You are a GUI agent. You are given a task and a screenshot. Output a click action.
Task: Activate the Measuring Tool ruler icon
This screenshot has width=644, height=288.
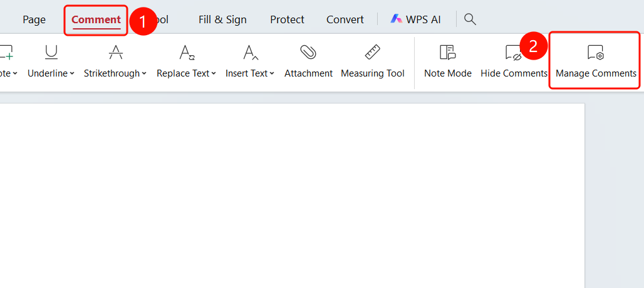coord(373,60)
